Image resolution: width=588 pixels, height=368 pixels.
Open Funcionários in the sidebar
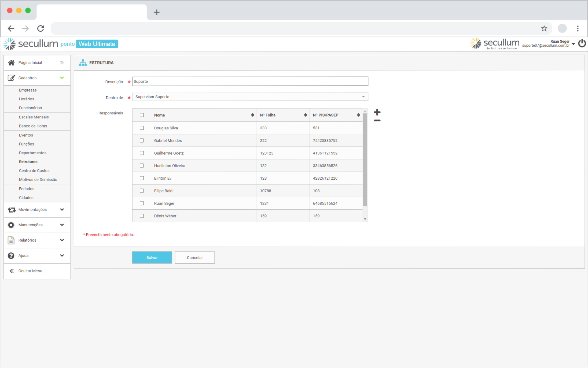coord(30,108)
